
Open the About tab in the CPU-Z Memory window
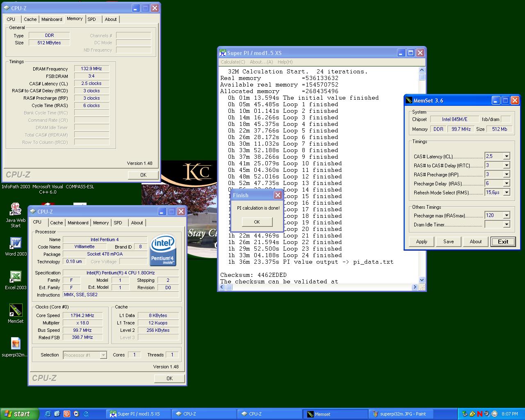111,19
